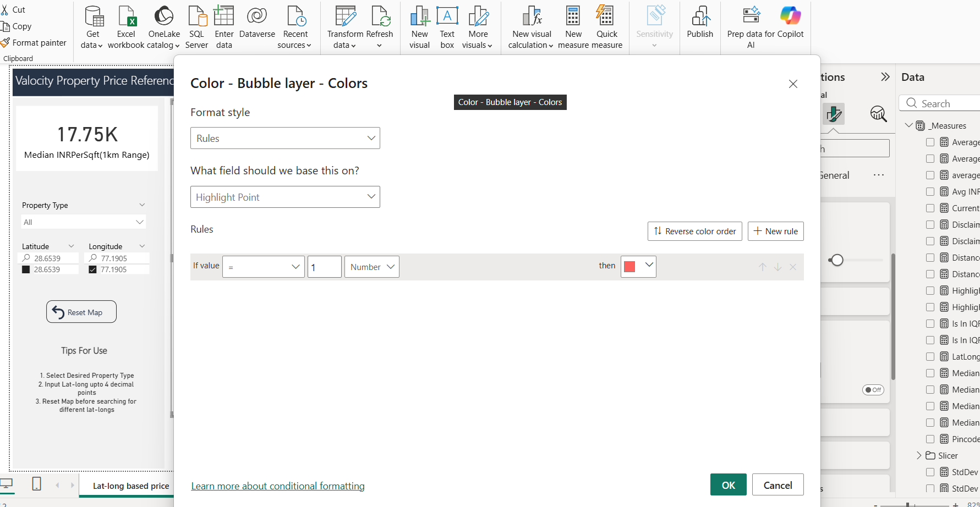Open the red rule color picker
980x507 pixels.
click(638, 267)
